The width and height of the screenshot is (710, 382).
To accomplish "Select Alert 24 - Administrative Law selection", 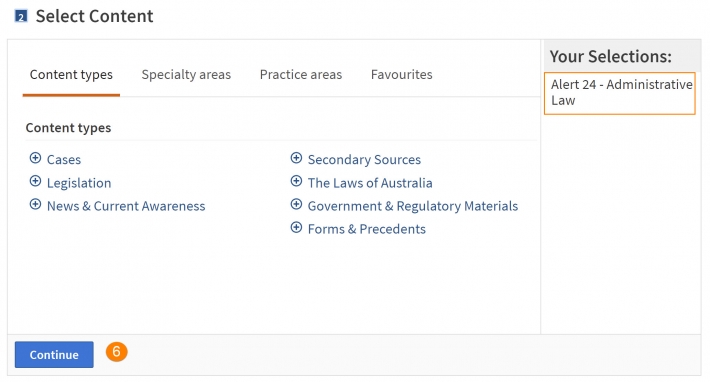I will [619, 93].
